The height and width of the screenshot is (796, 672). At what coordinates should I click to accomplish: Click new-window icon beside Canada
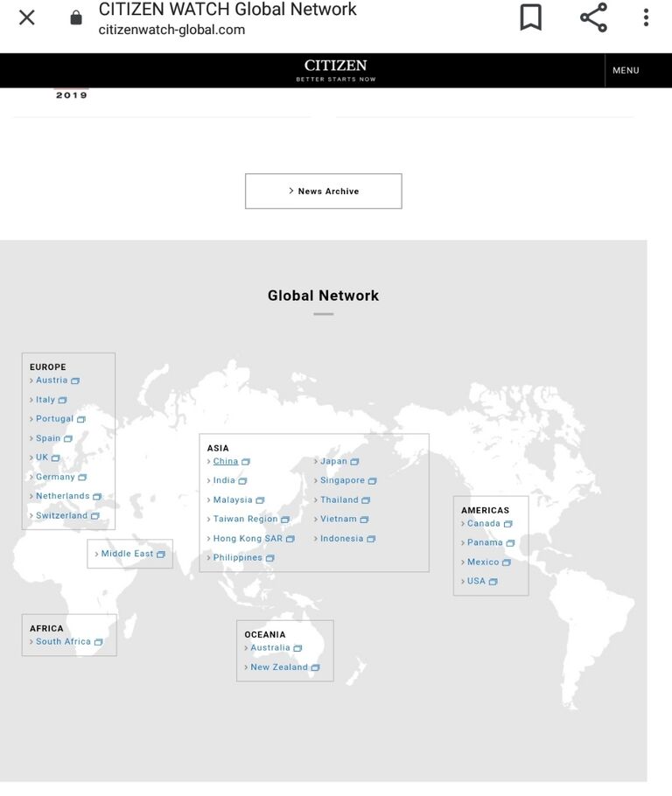pyautogui.click(x=507, y=524)
